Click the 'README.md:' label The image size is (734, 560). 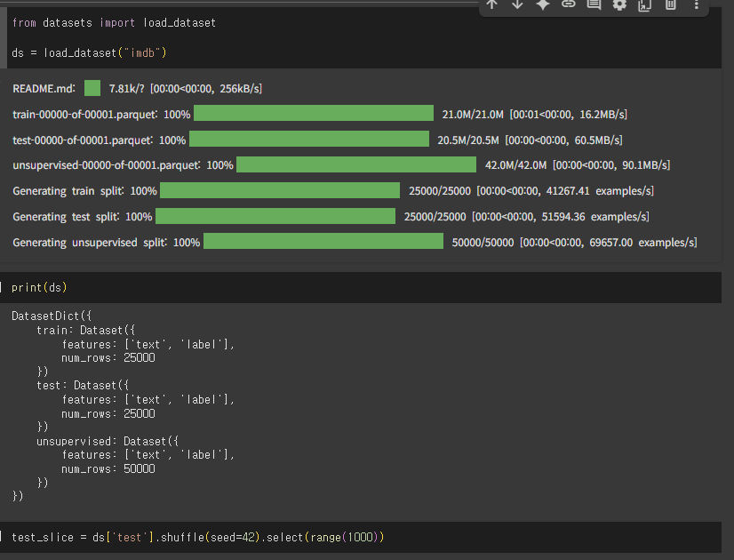(44, 89)
